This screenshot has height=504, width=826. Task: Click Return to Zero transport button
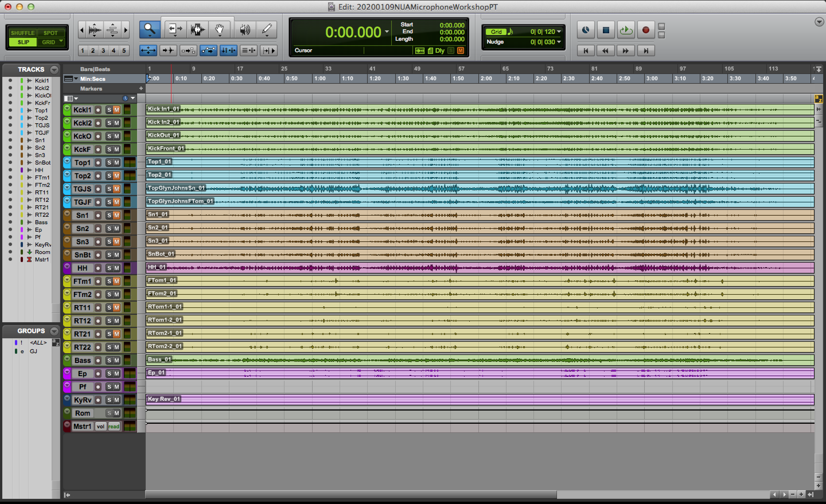(586, 51)
